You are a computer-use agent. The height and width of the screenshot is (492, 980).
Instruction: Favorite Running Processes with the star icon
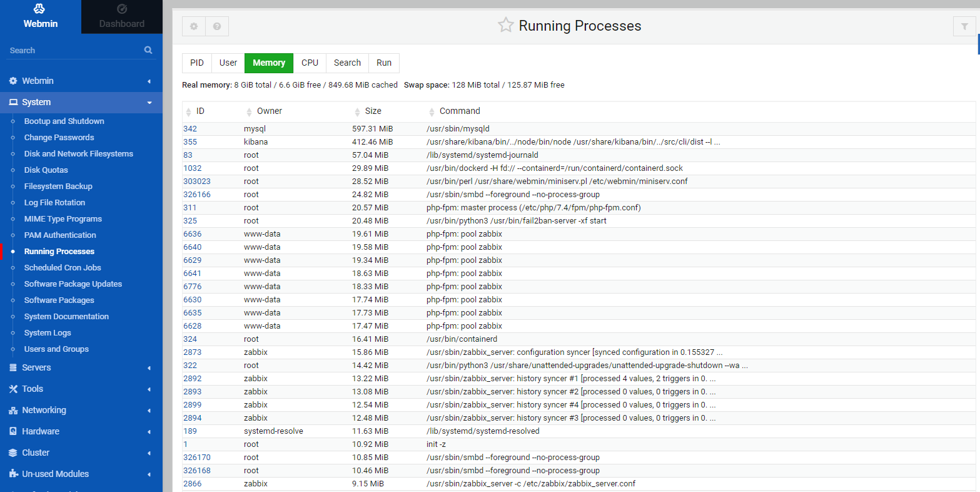pos(505,25)
